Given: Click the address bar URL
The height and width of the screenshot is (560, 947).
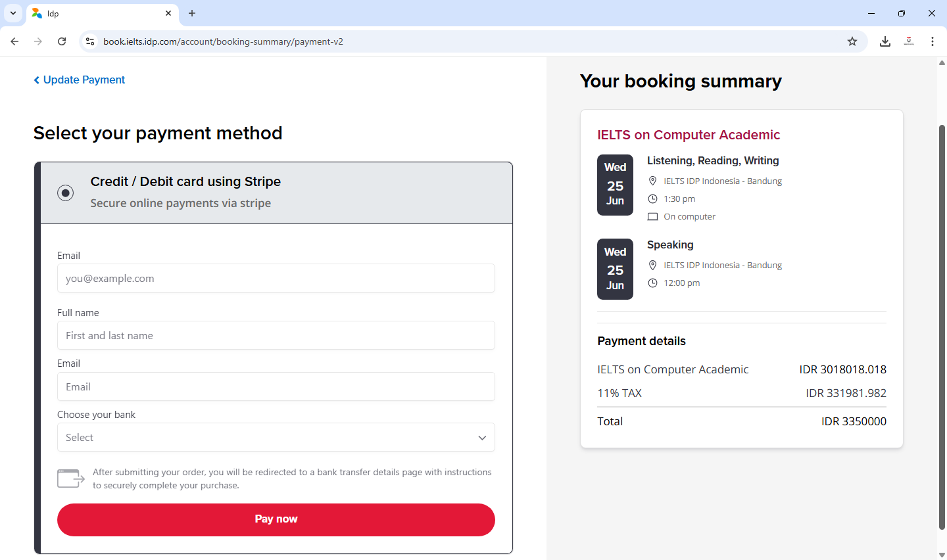Looking at the screenshot, I should coord(223,41).
